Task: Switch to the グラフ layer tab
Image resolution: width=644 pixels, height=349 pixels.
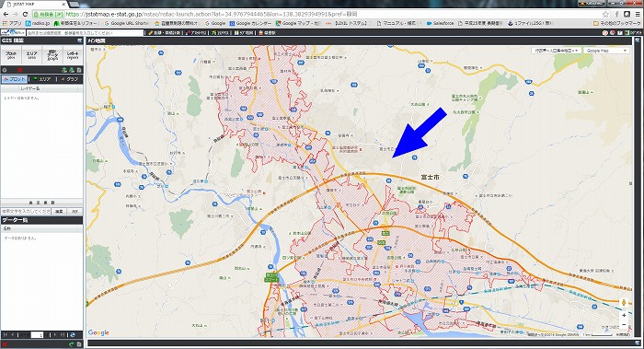Action: click(69, 79)
